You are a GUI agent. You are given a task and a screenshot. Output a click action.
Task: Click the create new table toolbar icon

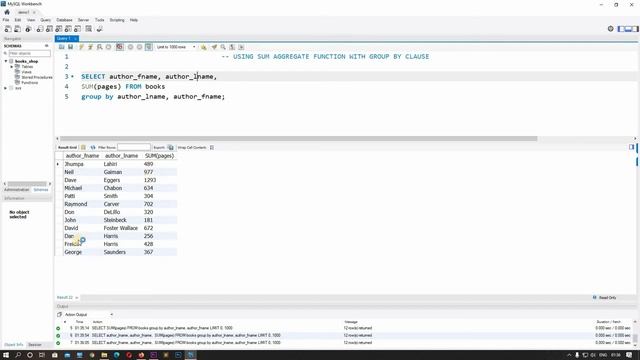49,29
